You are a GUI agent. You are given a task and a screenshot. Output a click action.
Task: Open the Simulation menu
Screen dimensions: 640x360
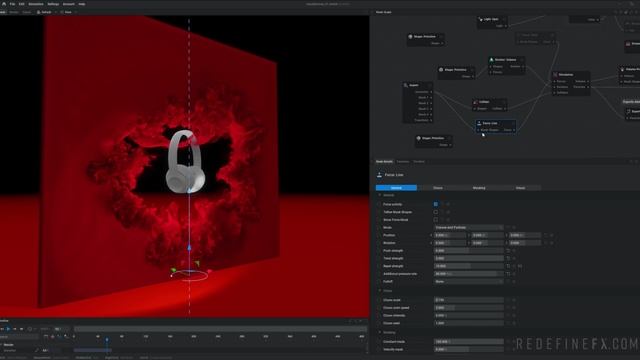36,4
